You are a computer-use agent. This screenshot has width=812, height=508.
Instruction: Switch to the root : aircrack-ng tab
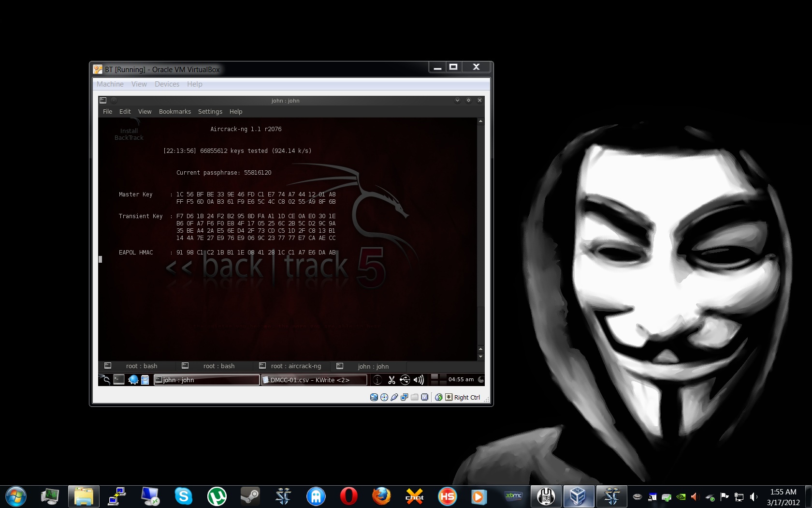coord(291,366)
